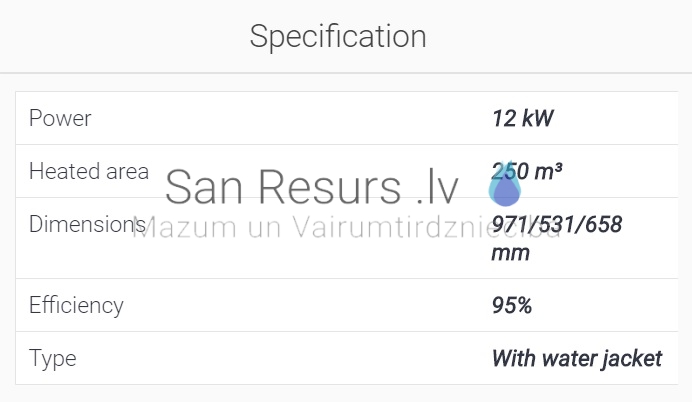Click the 95% efficiency value
This screenshot has height=402, width=692.
pos(512,305)
